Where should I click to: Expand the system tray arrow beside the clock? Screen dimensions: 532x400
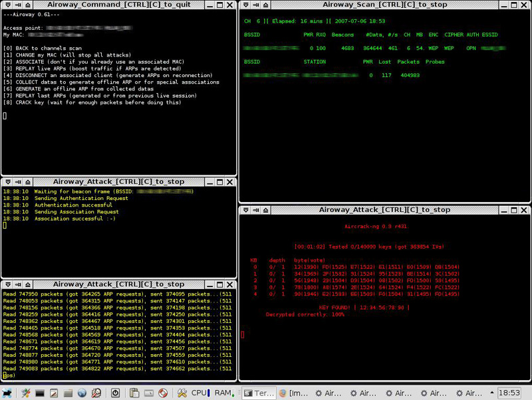coord(492,393)
